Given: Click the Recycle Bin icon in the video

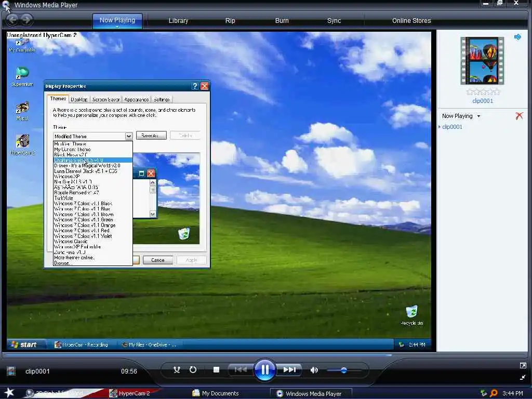Looking at the screenshot, I should coord(411,315).
